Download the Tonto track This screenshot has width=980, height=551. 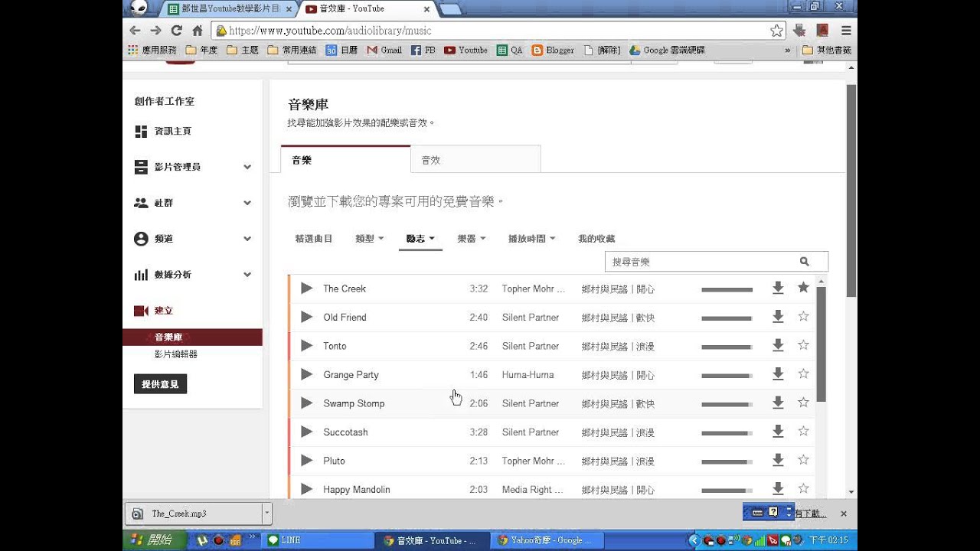point(778,345)
